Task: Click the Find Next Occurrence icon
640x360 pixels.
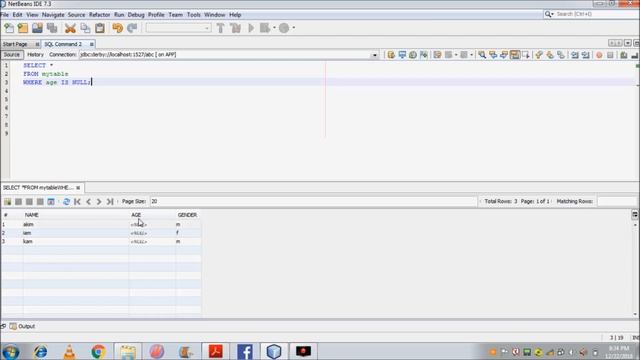Action: [x=504, y=55]
